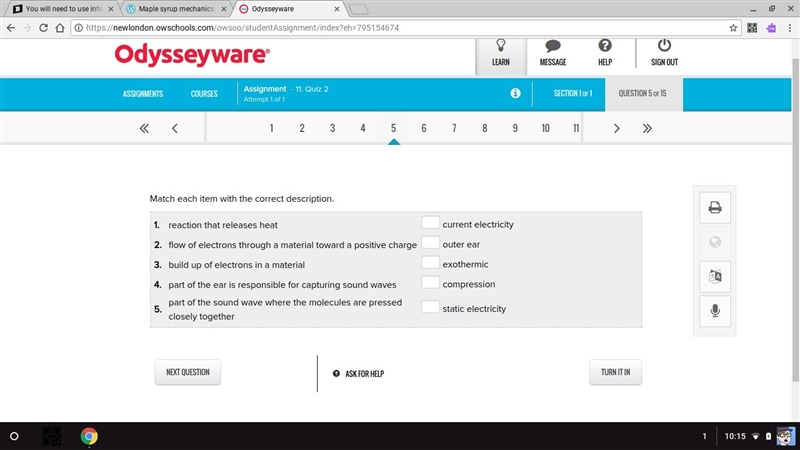Image resolution: width=800 pixels, height=450 pixels.
Task: Click the answer box for exothermic
Action: pyautogui.click(x=430, y=262)
